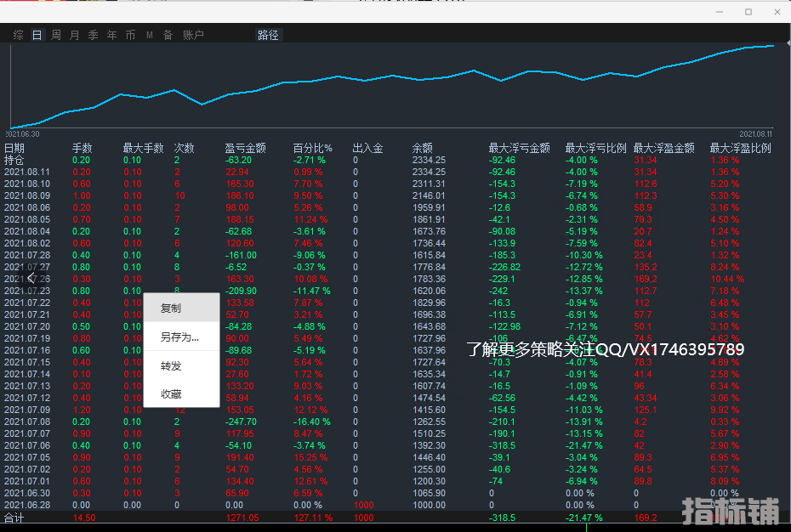Select the 日 daily tab
791x532 pixels.
37,35
